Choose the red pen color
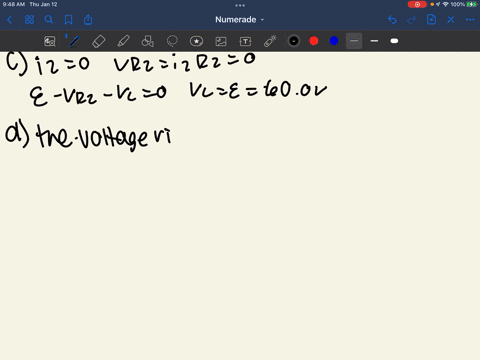 [314, 41]
